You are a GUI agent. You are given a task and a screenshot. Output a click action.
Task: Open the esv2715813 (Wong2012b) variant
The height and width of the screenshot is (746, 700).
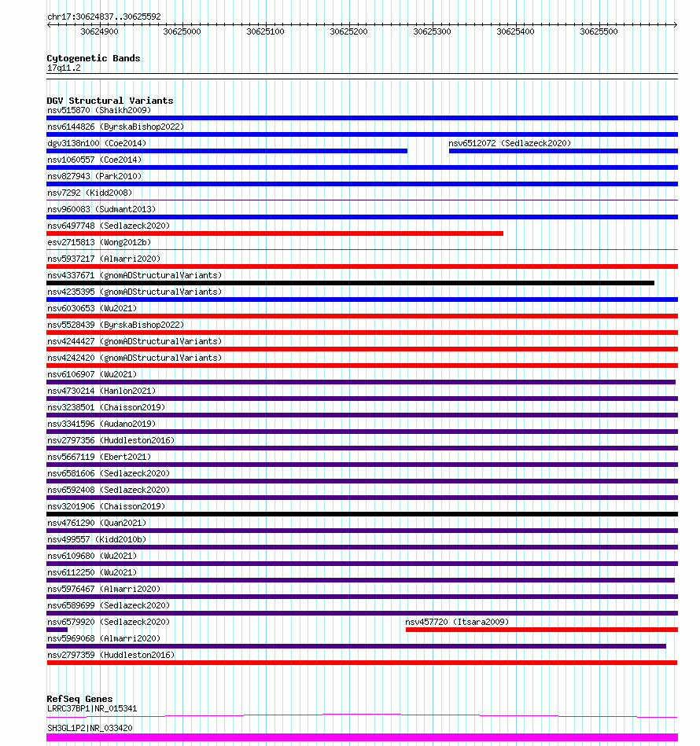99,242
